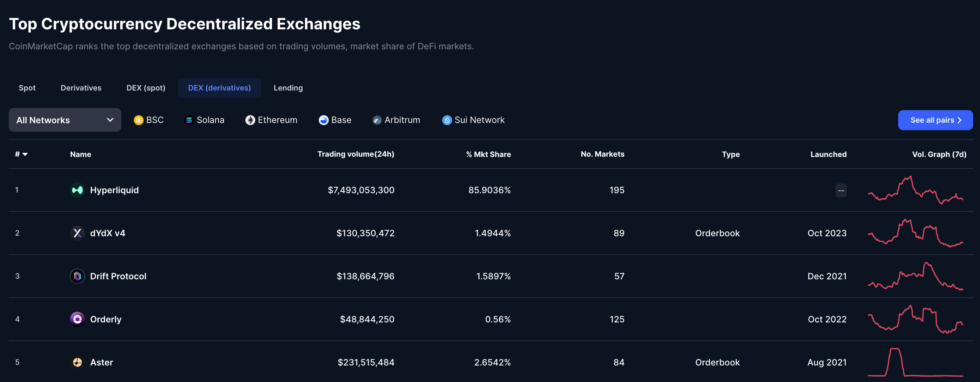The width and height of the screenshot is (980, 382).
Task: Select the Arbitrum network filter
Action: pos(396,120)
